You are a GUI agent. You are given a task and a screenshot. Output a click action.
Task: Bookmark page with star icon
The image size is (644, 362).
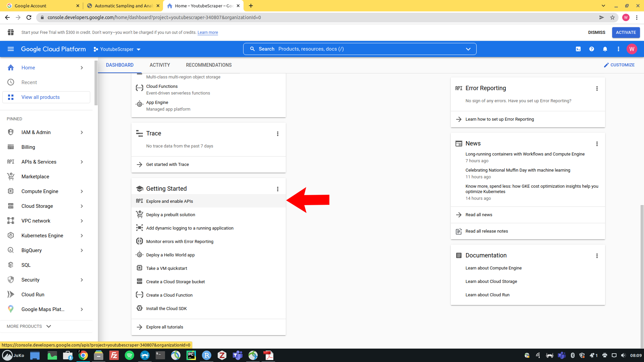click(612, 17)
